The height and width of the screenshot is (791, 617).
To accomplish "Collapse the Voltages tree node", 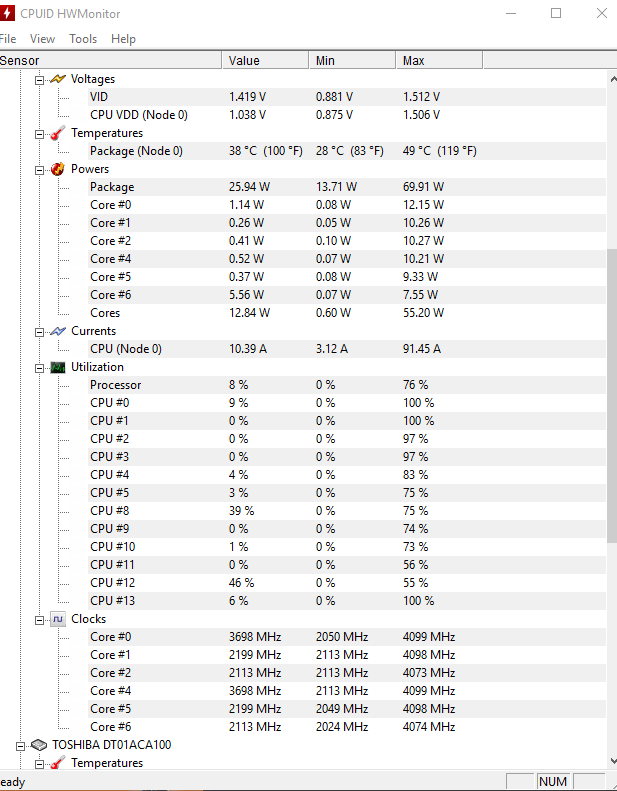I will (39, 80).
